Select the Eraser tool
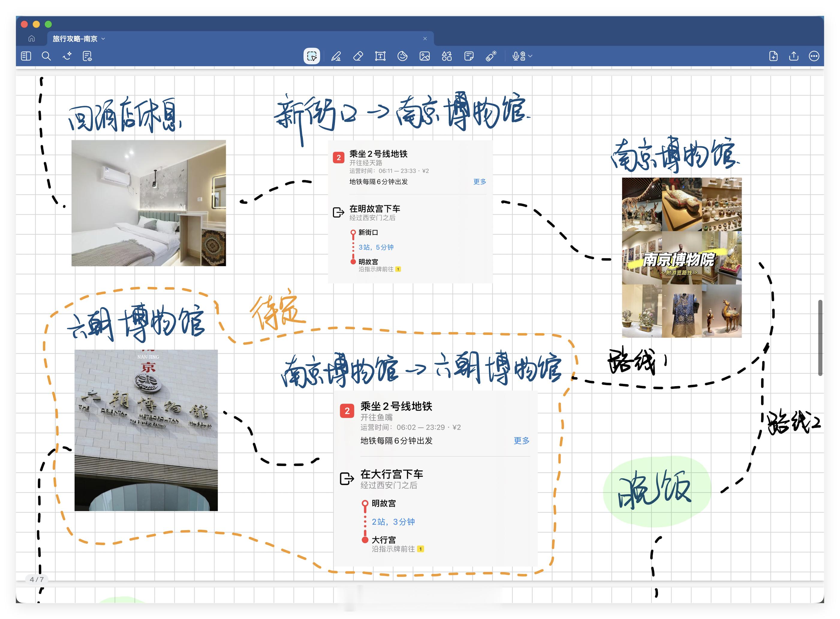 tap(358, 56)
